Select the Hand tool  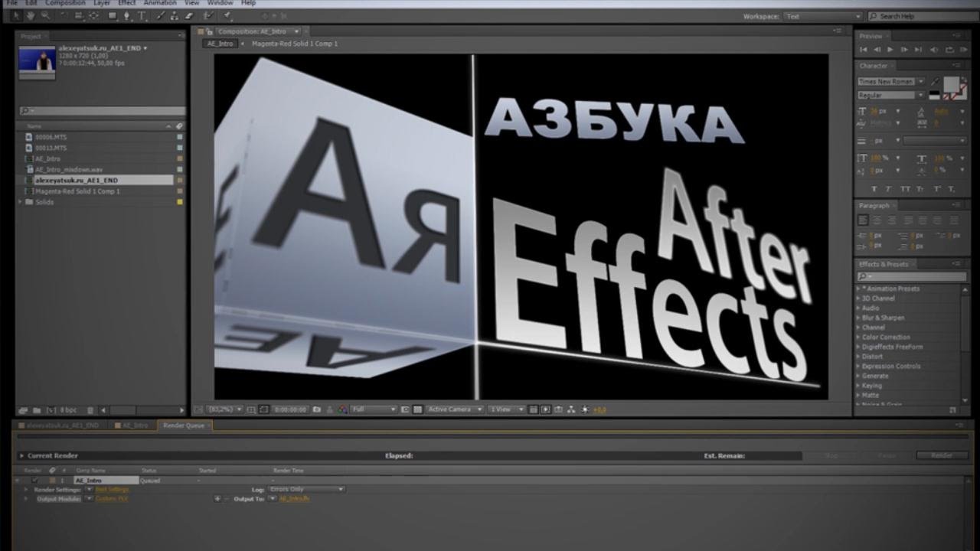[x=31, y=15]
